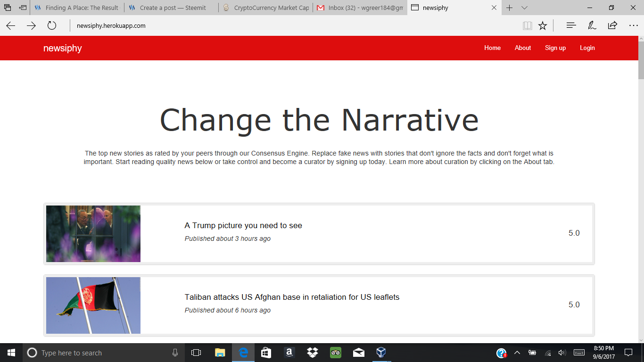Click the newsiphy logo link
This screenshot has height=362, width=644.
63,48
